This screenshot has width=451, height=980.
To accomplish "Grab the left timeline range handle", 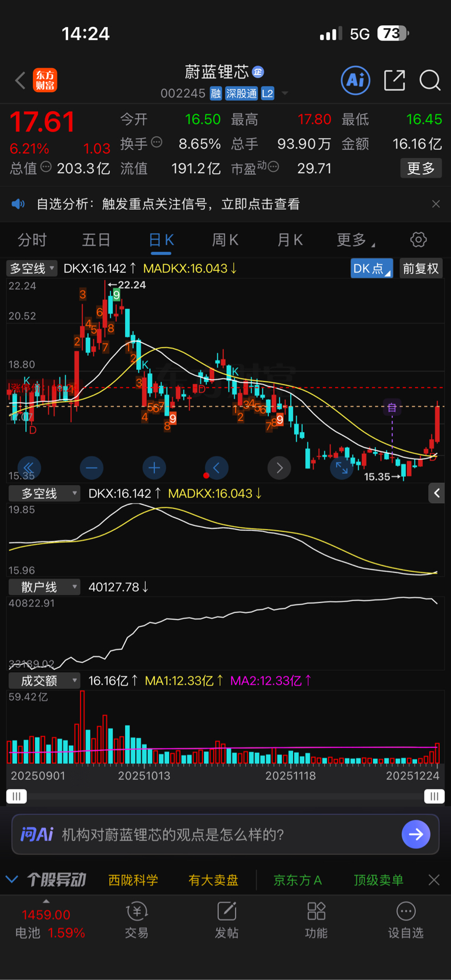I will 16,796.
